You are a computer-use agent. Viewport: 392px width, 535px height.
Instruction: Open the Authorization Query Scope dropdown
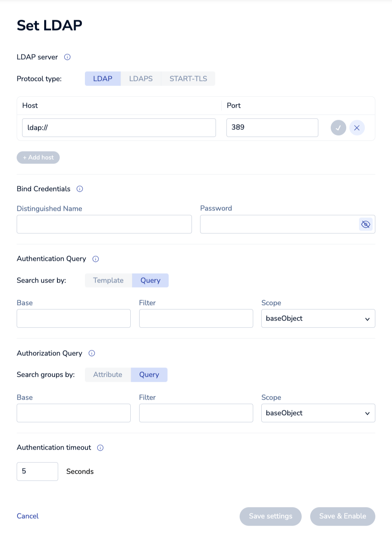pyautogui.click(x=318, y=413)
